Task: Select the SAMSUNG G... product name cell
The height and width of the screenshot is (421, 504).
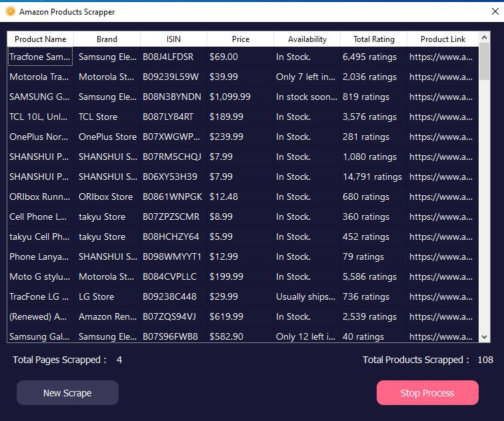Action: pos(41,97)
